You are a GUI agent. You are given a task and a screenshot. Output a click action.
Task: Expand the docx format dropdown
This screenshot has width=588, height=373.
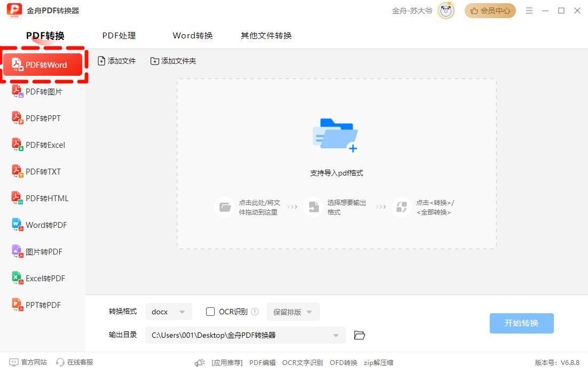point(168,312)
